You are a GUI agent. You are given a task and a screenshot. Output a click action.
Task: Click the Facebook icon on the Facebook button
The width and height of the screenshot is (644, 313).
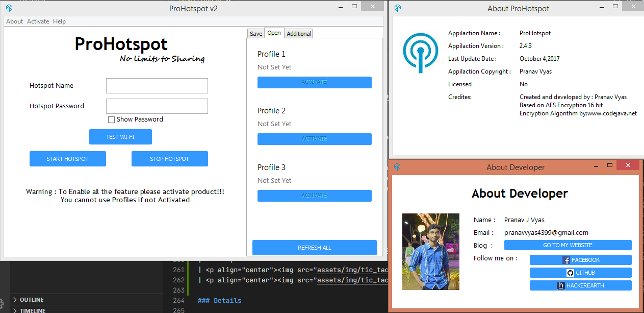coord(566,260)
